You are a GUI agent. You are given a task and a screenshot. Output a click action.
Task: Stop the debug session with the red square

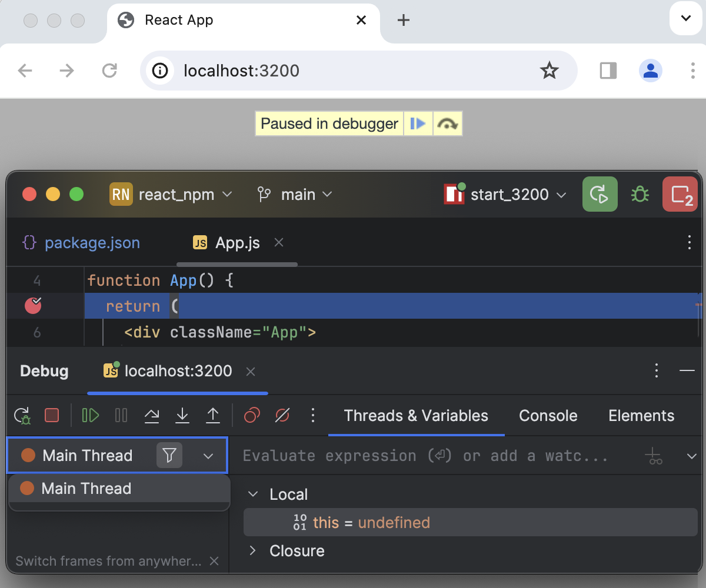[x=52, y=416]
